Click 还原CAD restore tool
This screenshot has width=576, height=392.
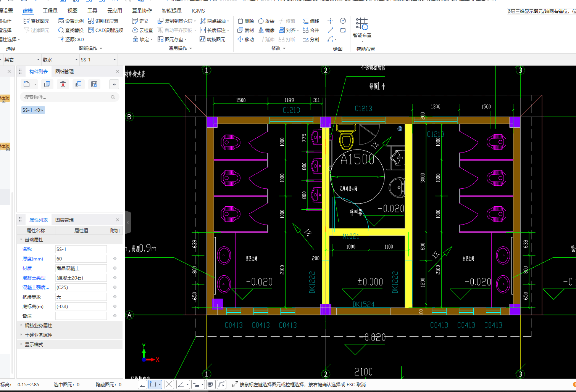(71, 39)
